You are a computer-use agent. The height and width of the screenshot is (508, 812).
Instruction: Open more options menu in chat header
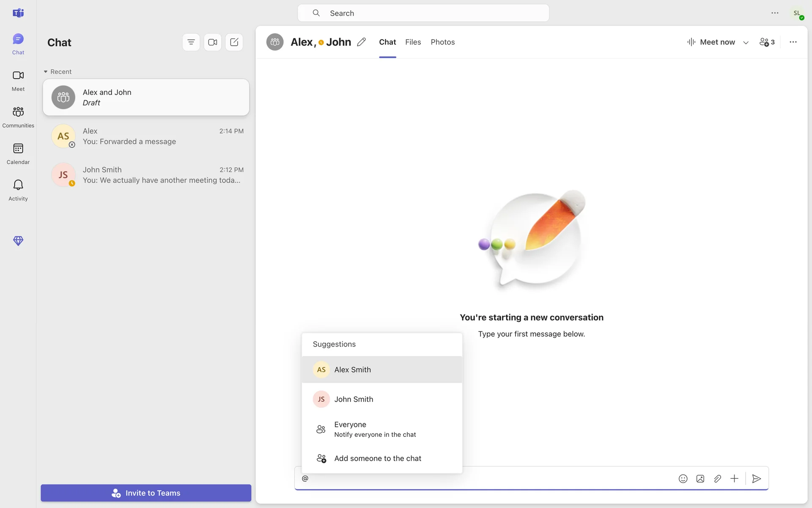click(793, 42)
